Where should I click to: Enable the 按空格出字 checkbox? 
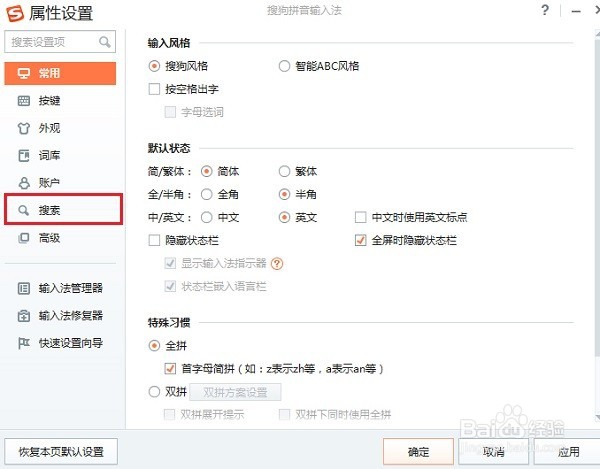click(x=154, y=89)
